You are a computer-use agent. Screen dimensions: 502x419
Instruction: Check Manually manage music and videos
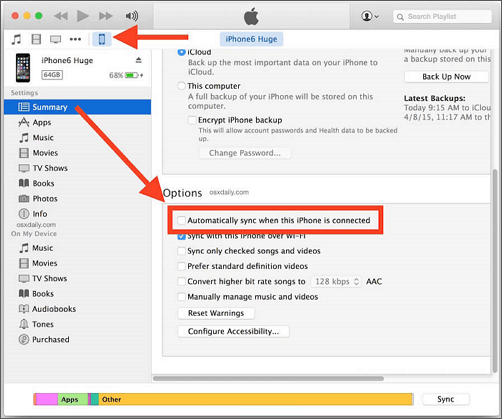pos(181,297)
